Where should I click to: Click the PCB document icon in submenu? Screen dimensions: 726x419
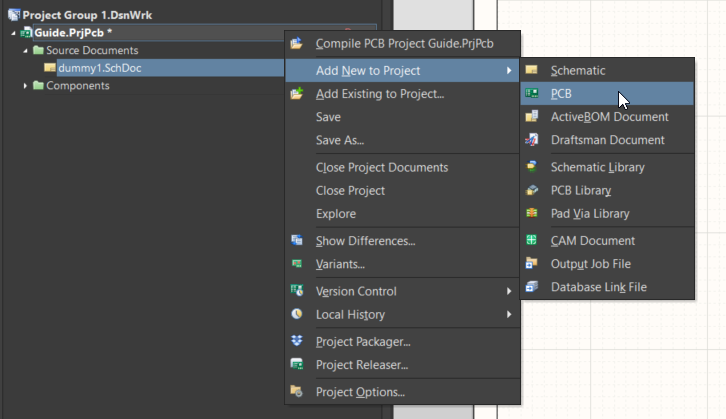(532, 94)
